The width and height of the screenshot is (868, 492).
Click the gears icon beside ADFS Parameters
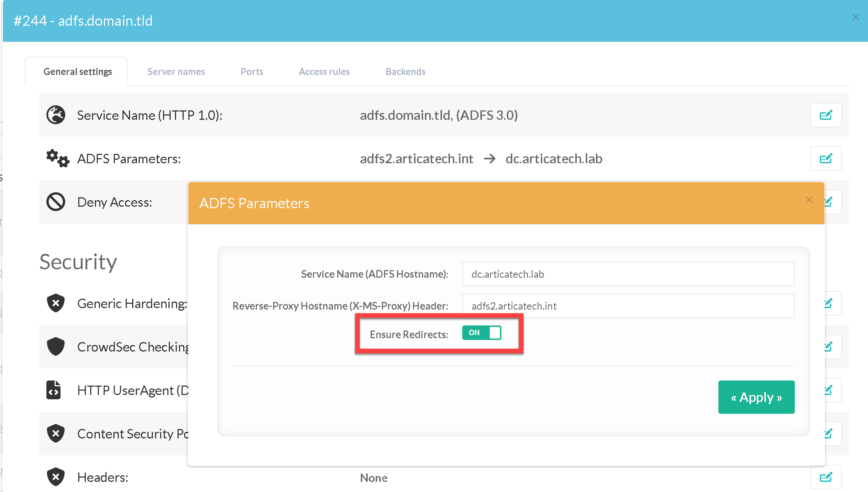point(58,159)
